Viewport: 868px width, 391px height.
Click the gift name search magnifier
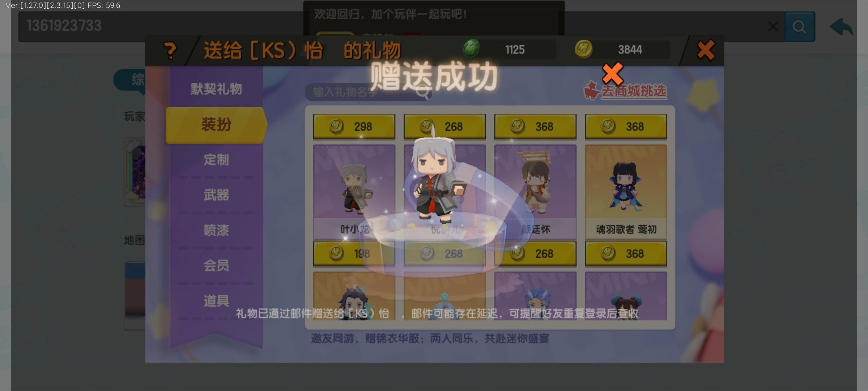coord(422,92)
